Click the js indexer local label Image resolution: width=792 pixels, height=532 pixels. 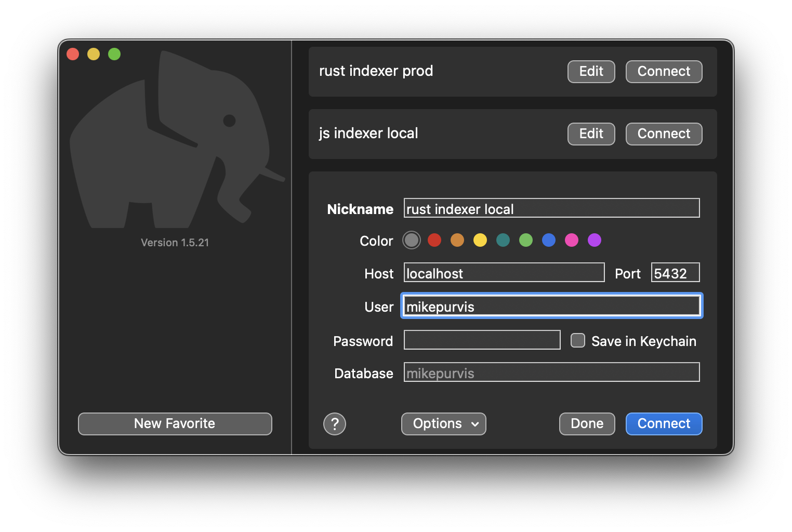coord(368,134)
